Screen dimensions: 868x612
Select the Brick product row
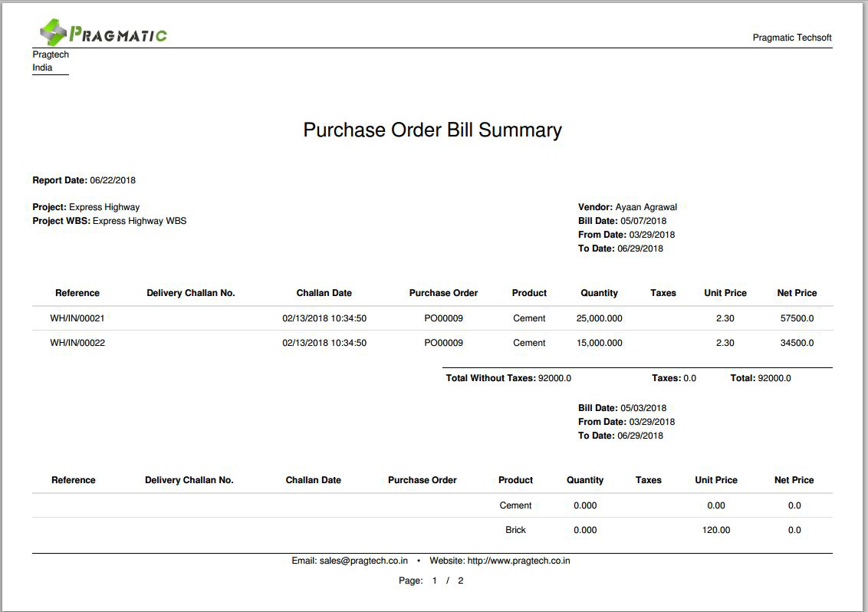pyautogui.click(x=515, y=530)
